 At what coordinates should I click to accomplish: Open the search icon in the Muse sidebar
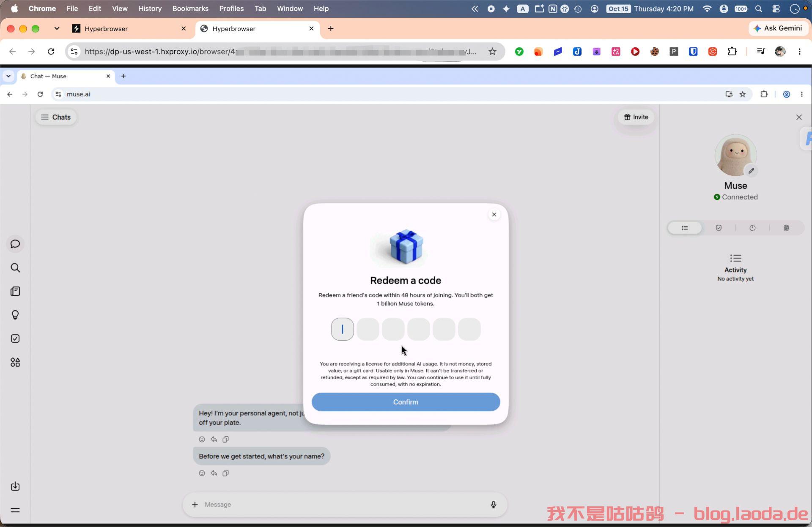(15, 268)
